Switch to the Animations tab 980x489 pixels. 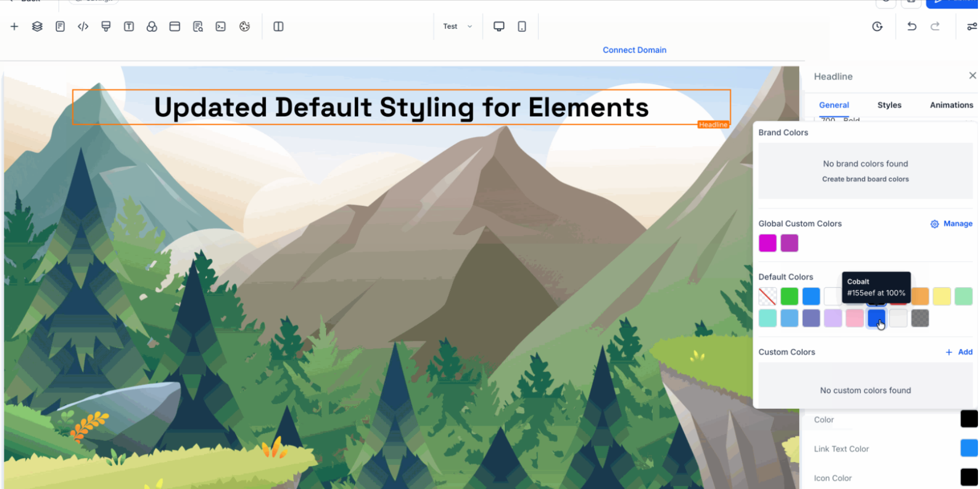[x=951, y=105]
